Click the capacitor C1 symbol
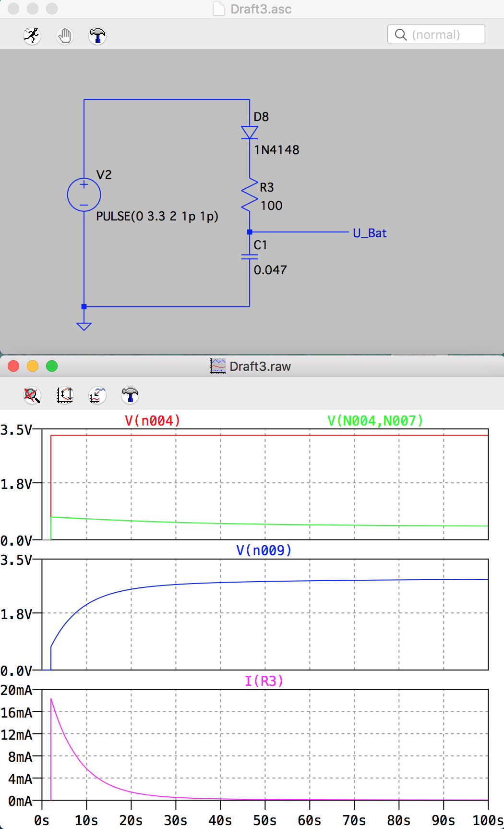The image size is (504, 829). (x=250, y=257)
